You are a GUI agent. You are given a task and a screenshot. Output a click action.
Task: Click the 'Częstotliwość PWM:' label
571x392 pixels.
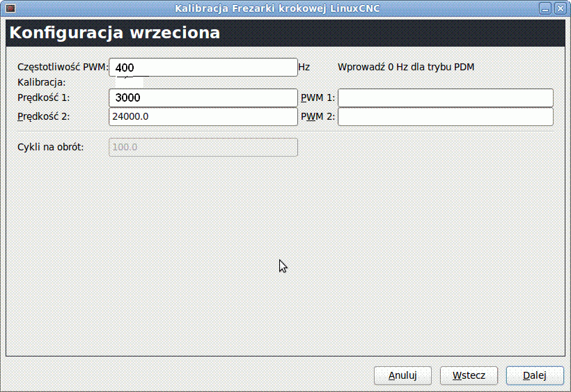(63, 67)
